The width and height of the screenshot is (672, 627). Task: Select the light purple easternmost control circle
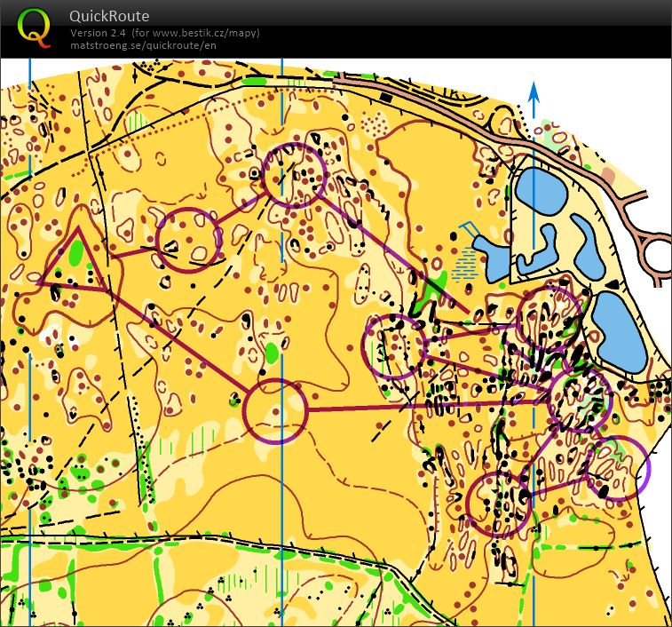(x=618, y=468)
